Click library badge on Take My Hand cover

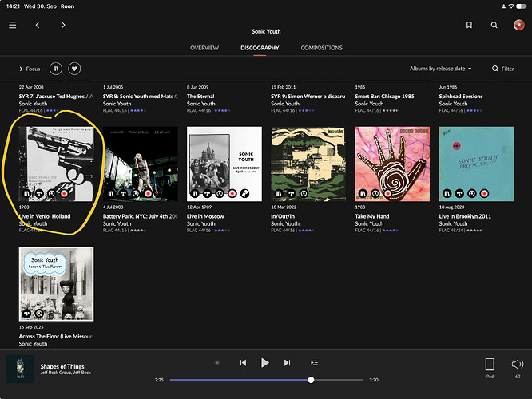click(x=363, y=194)
